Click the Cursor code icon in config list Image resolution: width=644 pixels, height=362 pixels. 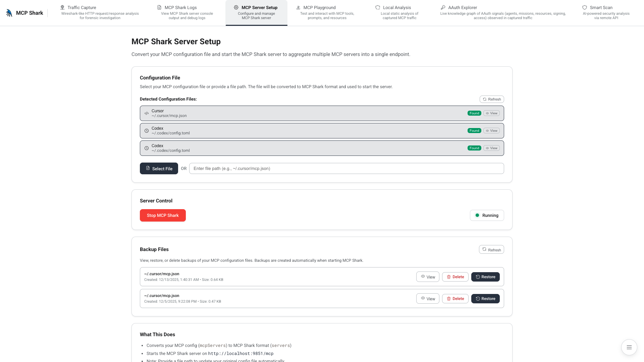147,113
